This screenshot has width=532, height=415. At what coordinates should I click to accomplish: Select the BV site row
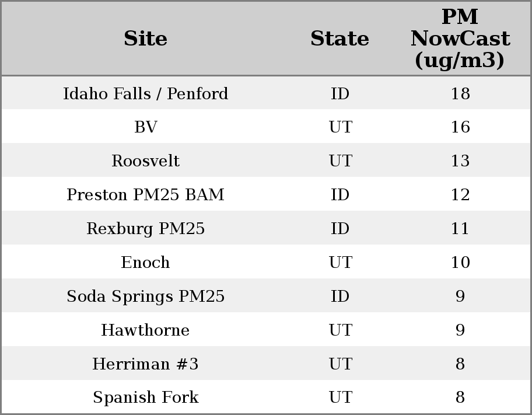[145, 127]
